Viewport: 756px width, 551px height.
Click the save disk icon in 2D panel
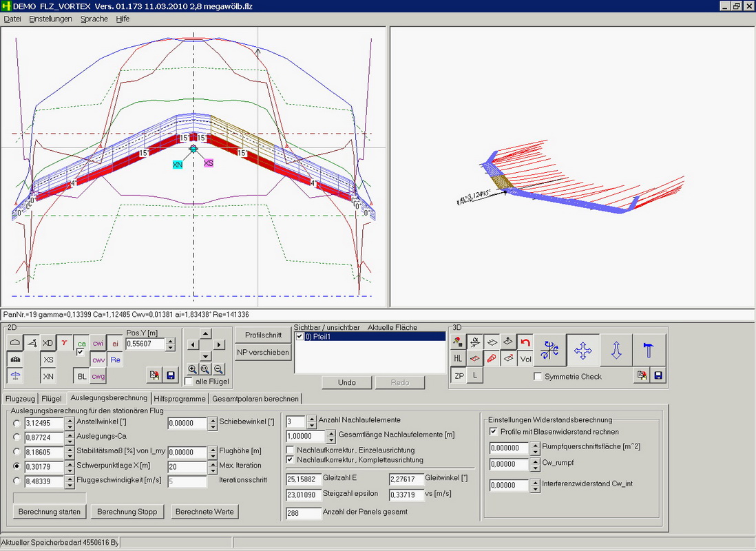(170, 375)
